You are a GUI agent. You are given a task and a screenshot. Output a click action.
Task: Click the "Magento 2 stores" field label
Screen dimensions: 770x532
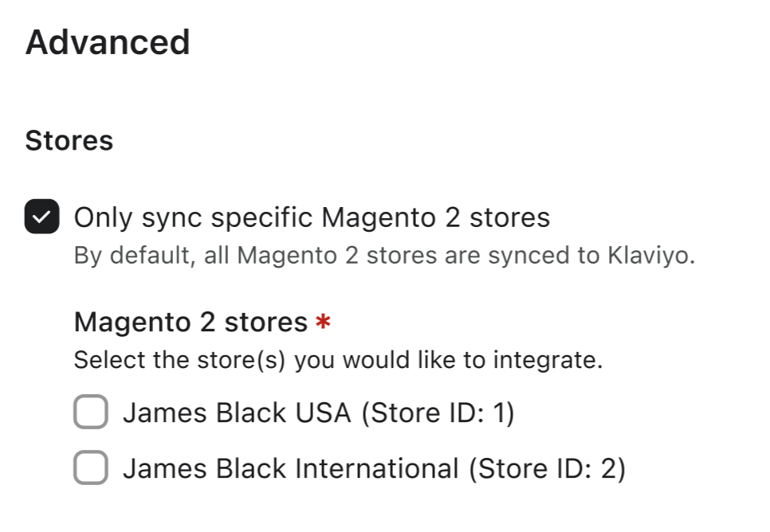tap(191, 323)
